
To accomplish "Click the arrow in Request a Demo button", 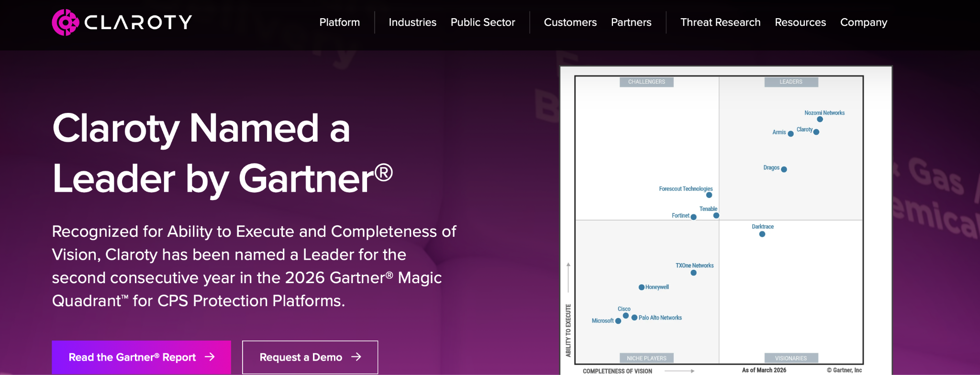I will pos(356,357).
